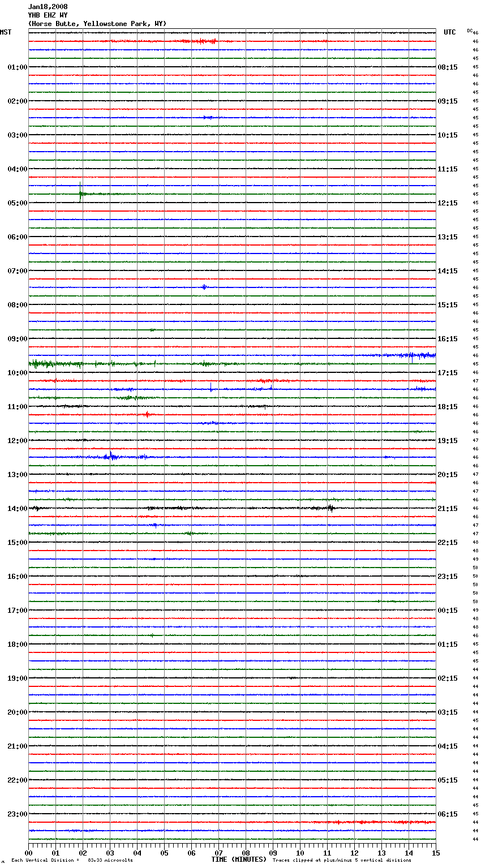Click the UTC time label "17:15"
This screenshot has height=868, width=481.
(448, 373)
